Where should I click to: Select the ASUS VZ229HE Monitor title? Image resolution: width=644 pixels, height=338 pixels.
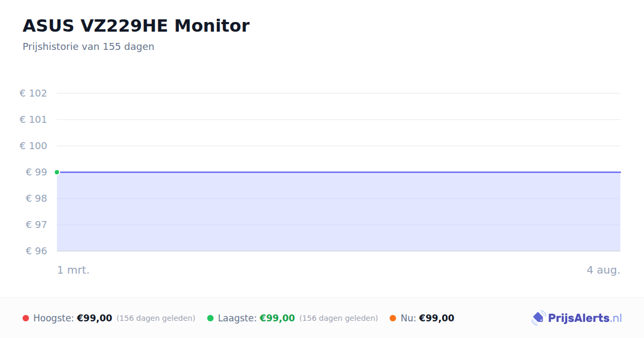[136, 26]
